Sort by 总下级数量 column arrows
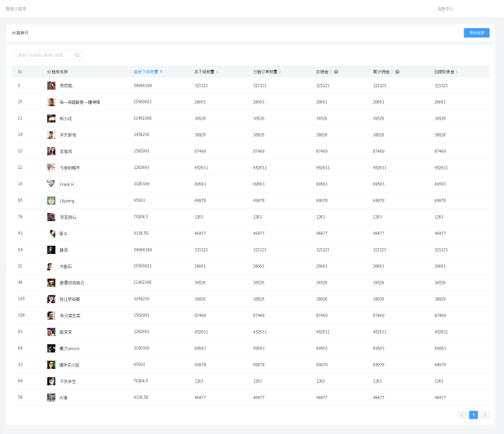504x434 pixels. (x=217, y=72)
